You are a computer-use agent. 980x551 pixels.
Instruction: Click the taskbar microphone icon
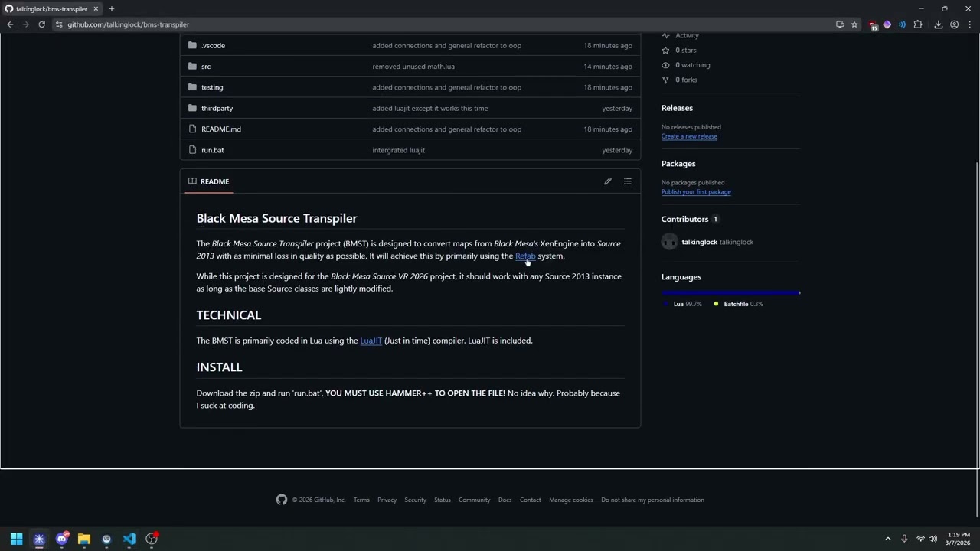(x=904, y=539)
